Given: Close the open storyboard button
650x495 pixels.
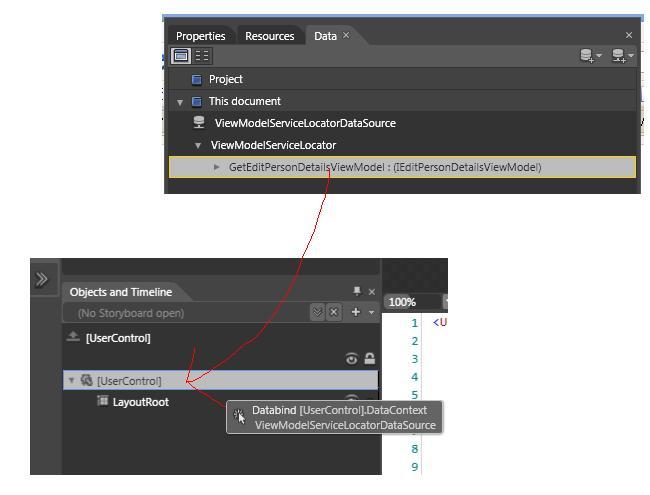Looking at the screenshot, I should pos(336,313).
